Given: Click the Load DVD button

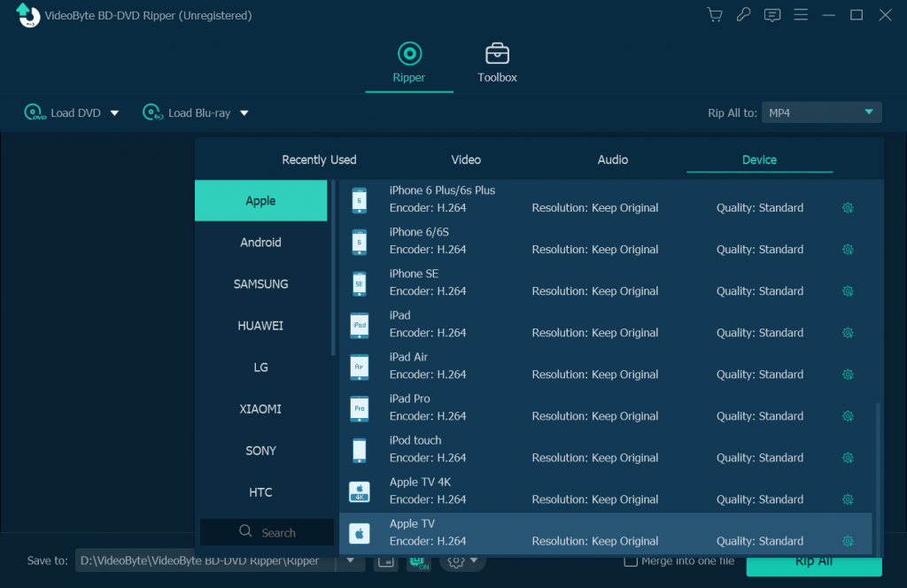Looking at the screenshot, I should click(63, 112).
